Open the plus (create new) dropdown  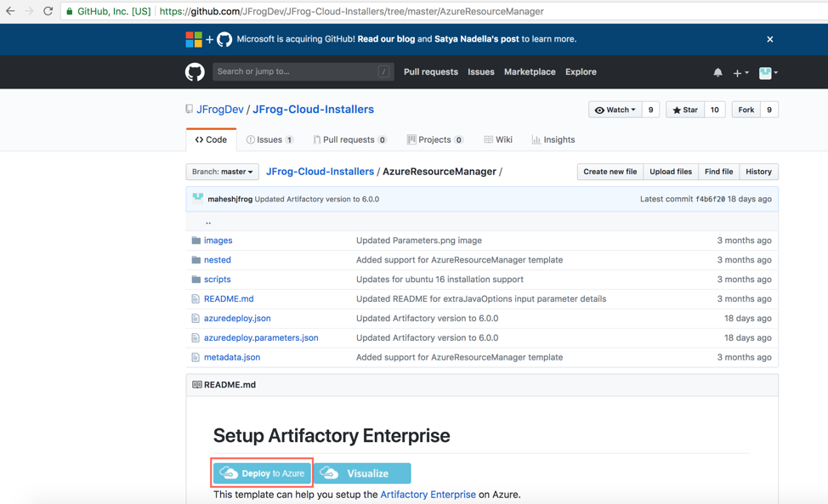click(741, 72)
